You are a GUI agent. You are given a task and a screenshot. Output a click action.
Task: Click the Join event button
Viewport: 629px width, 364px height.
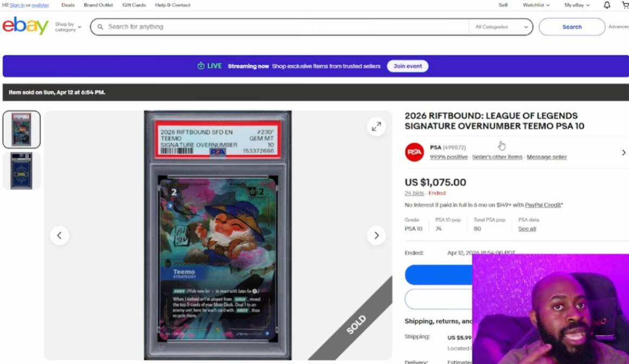(x=407, y=66)
